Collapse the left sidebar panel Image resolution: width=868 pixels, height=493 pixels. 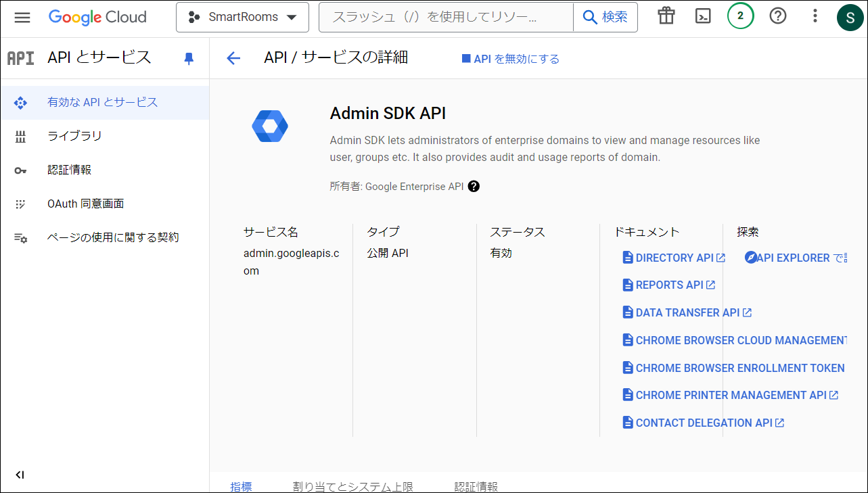[20, 475]
